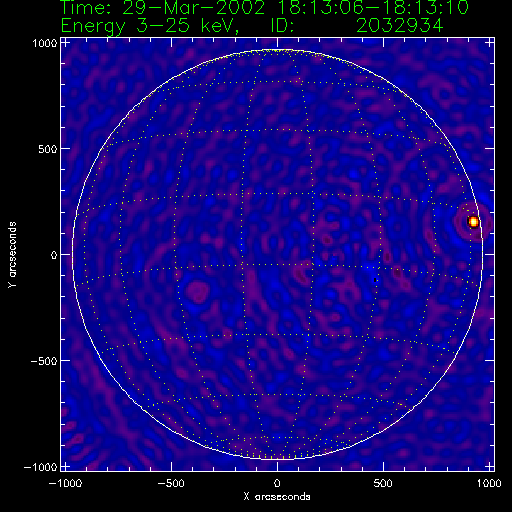Click the north pole of the solar grid
The image size is (512, 512).
click(276, 51)
